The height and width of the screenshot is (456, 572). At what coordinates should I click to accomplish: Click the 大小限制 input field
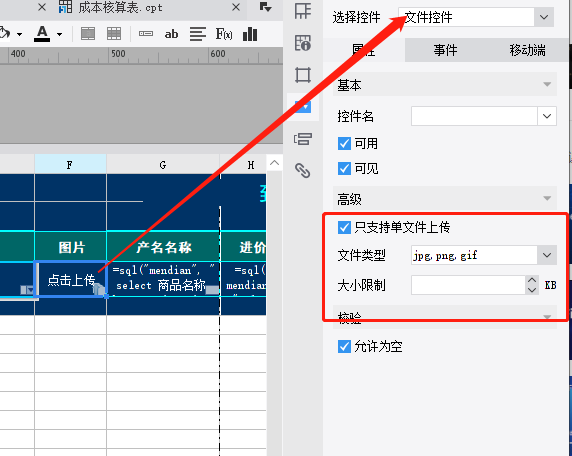click(468, 285)
